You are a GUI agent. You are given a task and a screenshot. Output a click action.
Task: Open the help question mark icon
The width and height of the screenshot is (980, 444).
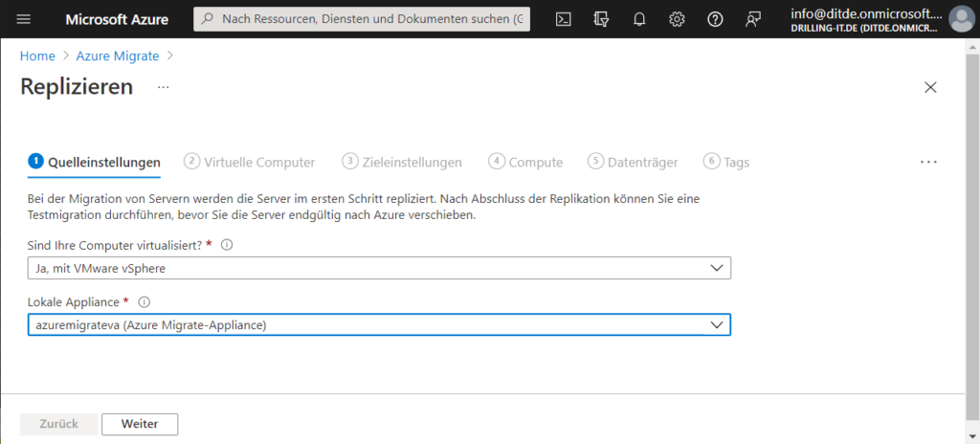tap(715, 19)
